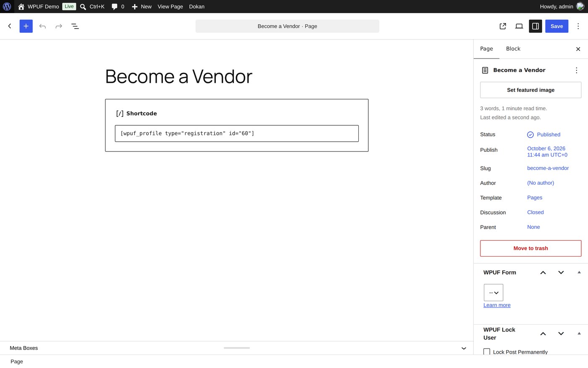
Task: Follow the Learn more link
Action: pyautogui.click(x=497, y=305)
